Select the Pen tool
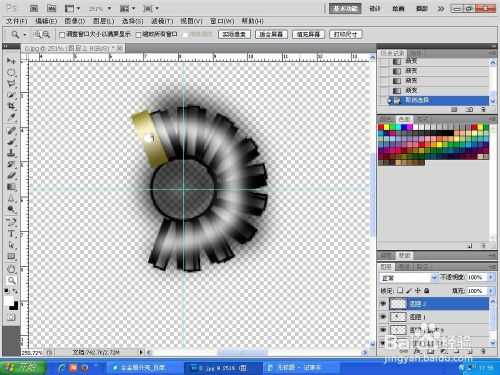This screenshot has width=500, height=375. tap(11, 222)
